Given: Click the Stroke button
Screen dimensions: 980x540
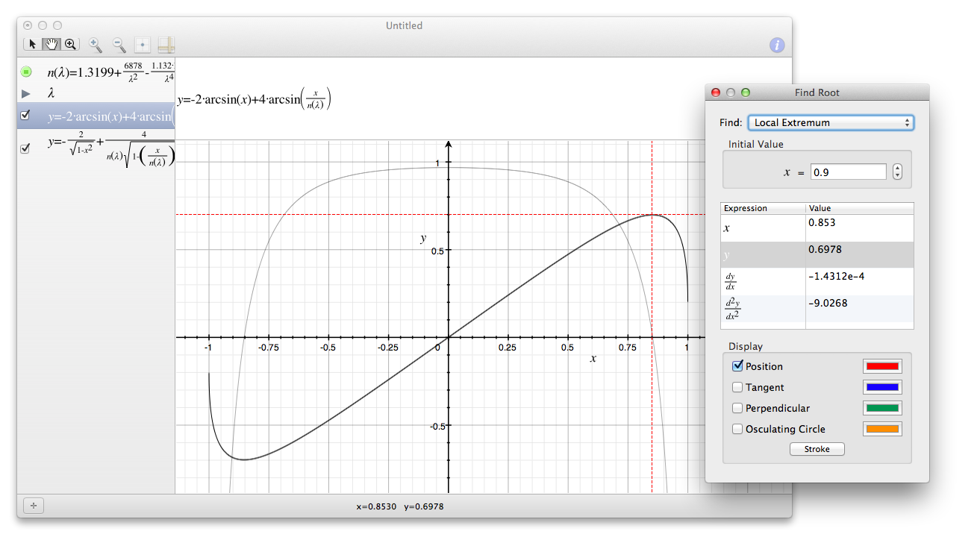Looking at the screenshot, I should click(817, 449).
